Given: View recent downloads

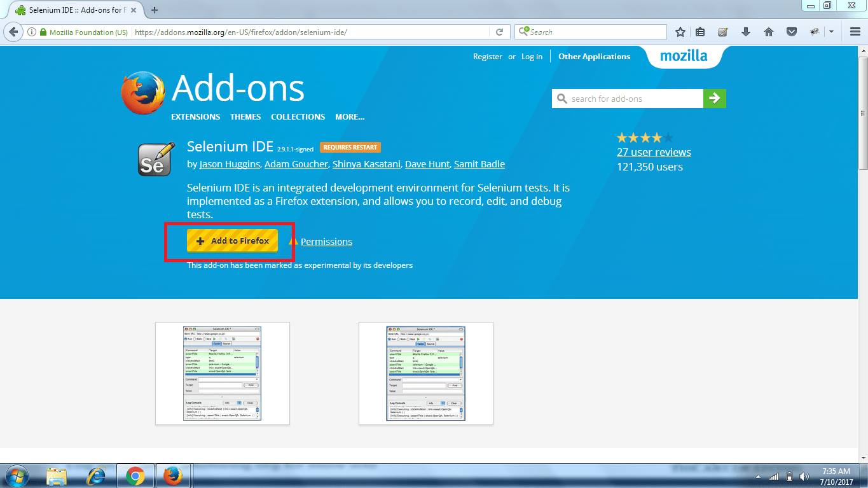Looking at the screenshot, I should [745, 31].
